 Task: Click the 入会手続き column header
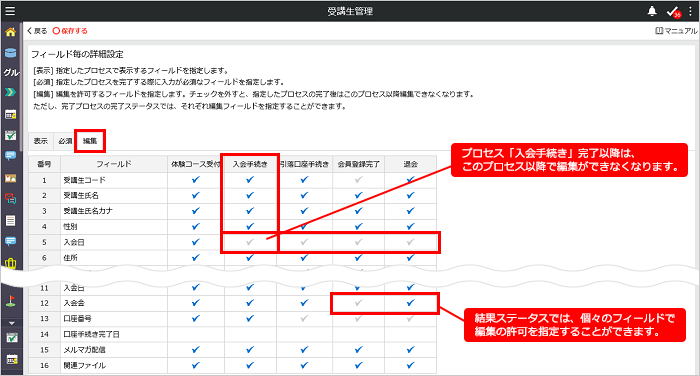pyautogui.click(x=250, y=164)
